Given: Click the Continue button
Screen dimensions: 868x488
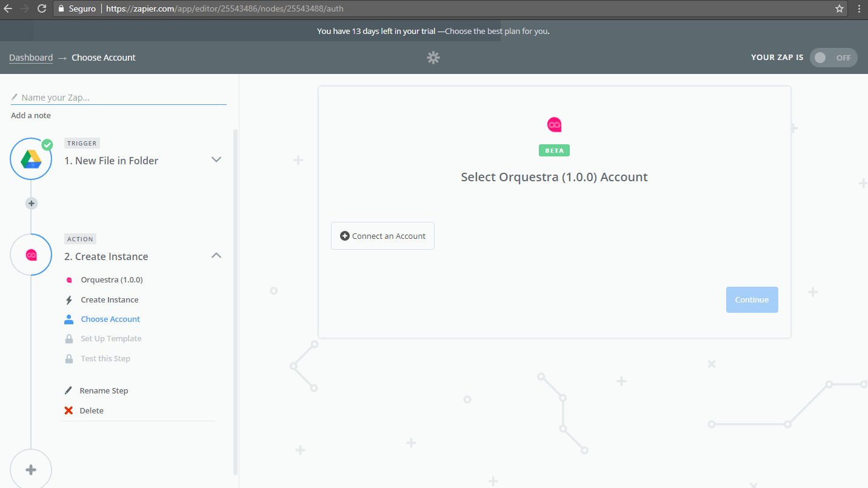Looking at the screenshot, I should (752, 299).
